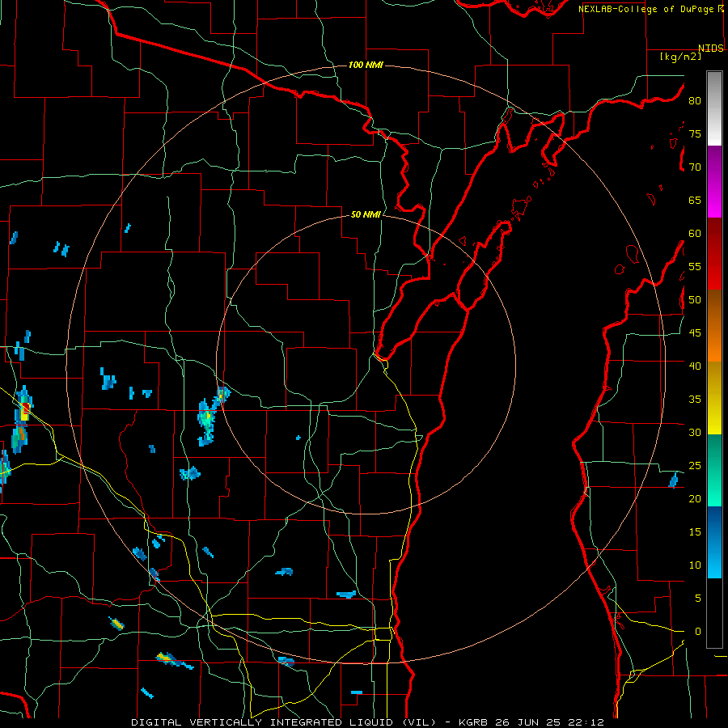Choose the black bottom segment of the color scale
The width and height of the screenshot is (728, 728).
pos(714,613)
